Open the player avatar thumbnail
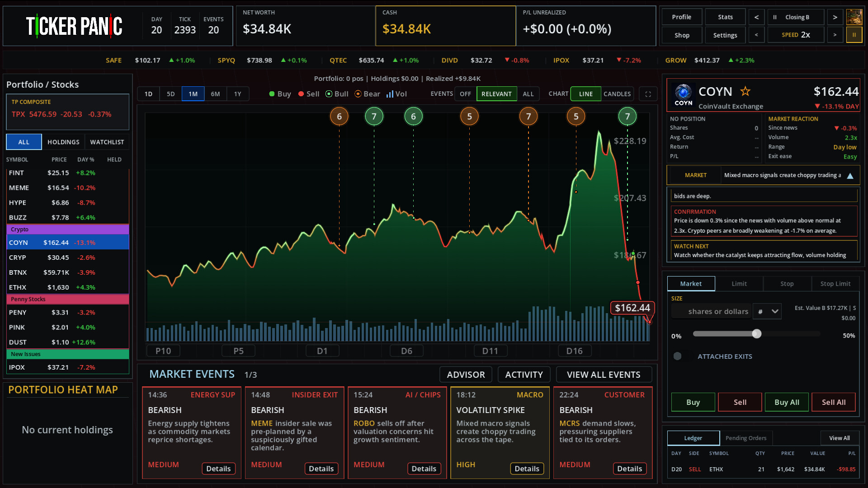The height and width of the screenshot is (488, 868). pyautogui.click(x=854, y=17)
